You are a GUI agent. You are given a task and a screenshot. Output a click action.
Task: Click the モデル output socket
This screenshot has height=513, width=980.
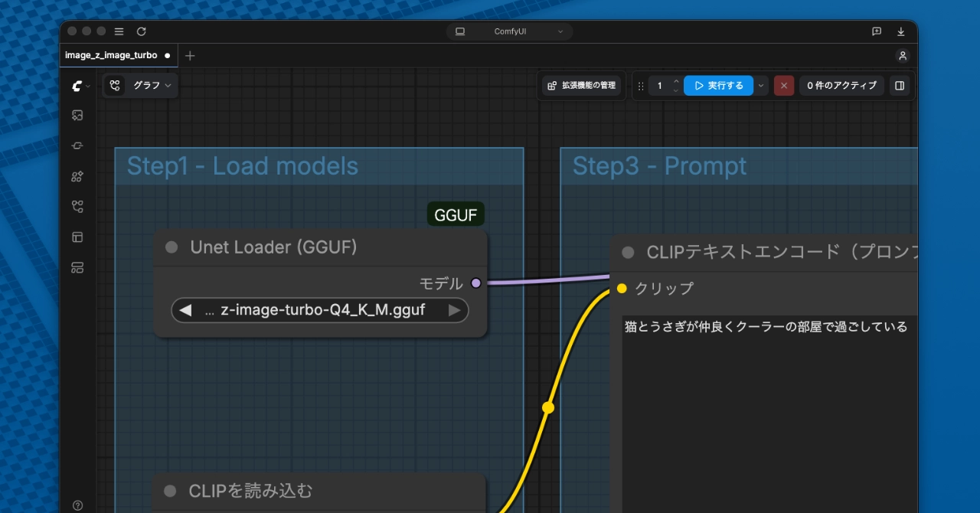pyautogui.click(x=475, y=283)
